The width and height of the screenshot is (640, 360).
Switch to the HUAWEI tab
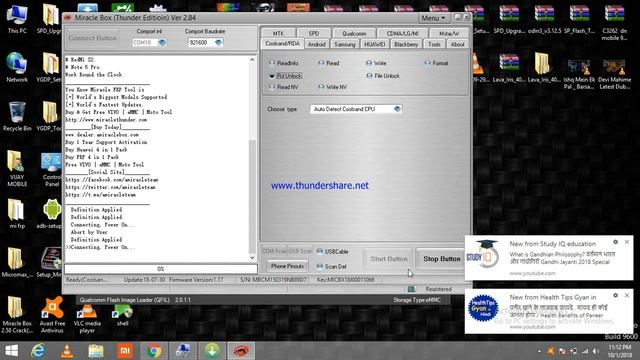tap(374, 44)
